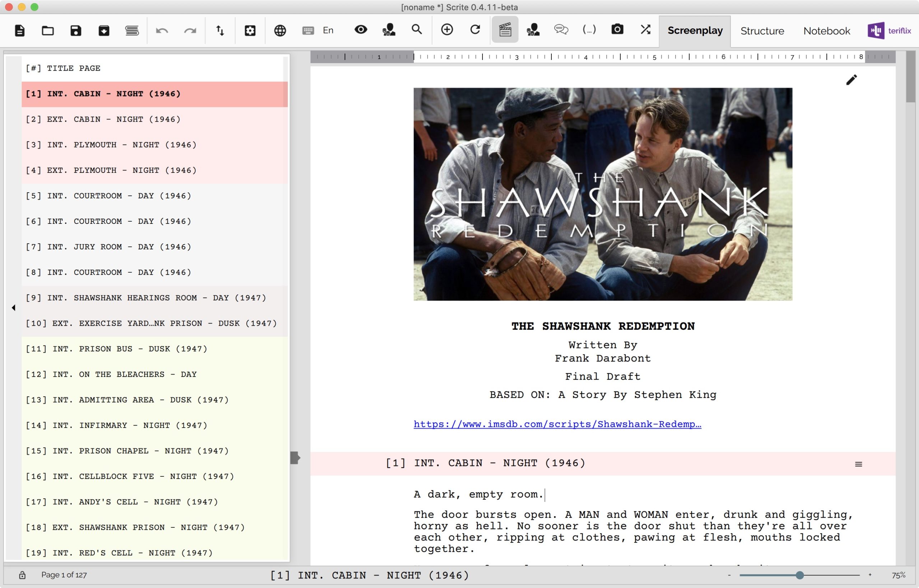Toggle the lock icon in status bar
This screenshot has width=919, height=588.
22,575
